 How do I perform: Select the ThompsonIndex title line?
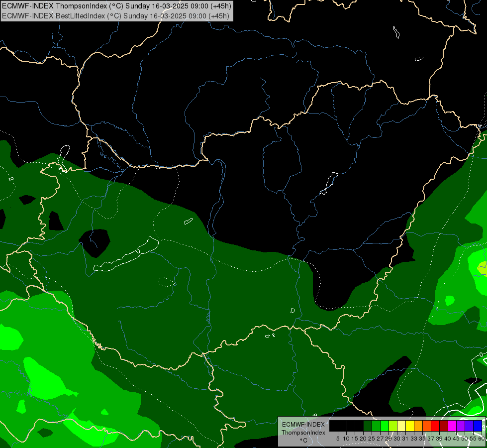(116, 6)
